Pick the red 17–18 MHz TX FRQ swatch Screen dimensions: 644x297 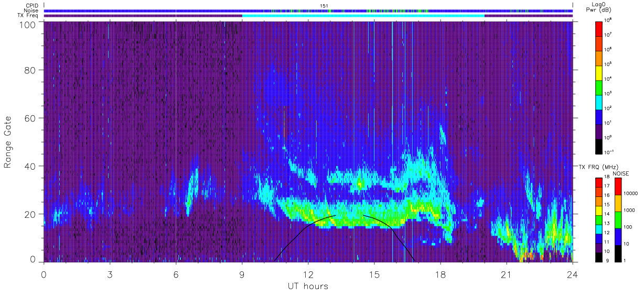[x=599, y=182]
